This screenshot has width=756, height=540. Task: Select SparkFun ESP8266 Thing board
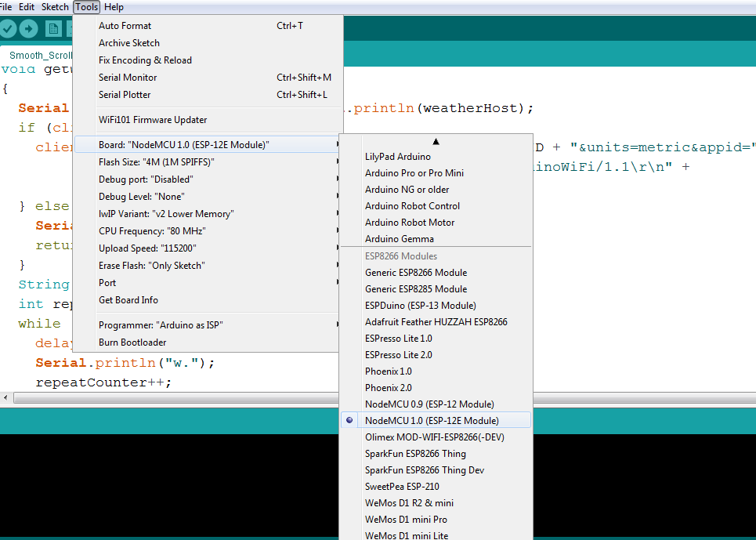point(436,453)
